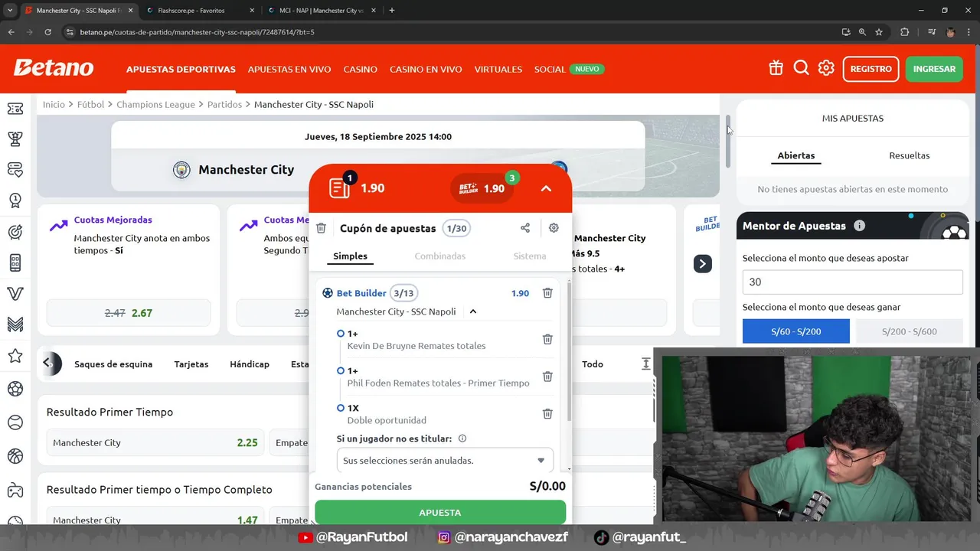This screenshot has height=551, width=980.
Task: Go to the next Cuotas Mejoradas card
Action: (702, 264)
